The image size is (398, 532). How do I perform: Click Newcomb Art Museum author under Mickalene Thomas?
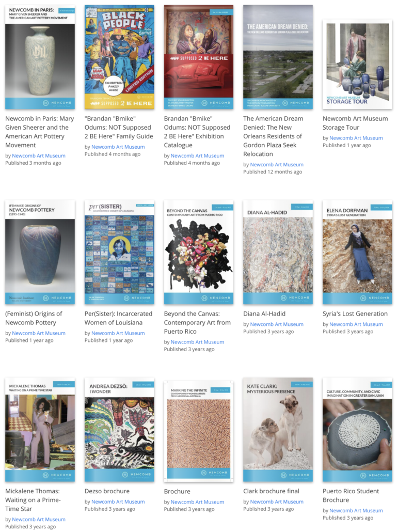click(39, 520)
